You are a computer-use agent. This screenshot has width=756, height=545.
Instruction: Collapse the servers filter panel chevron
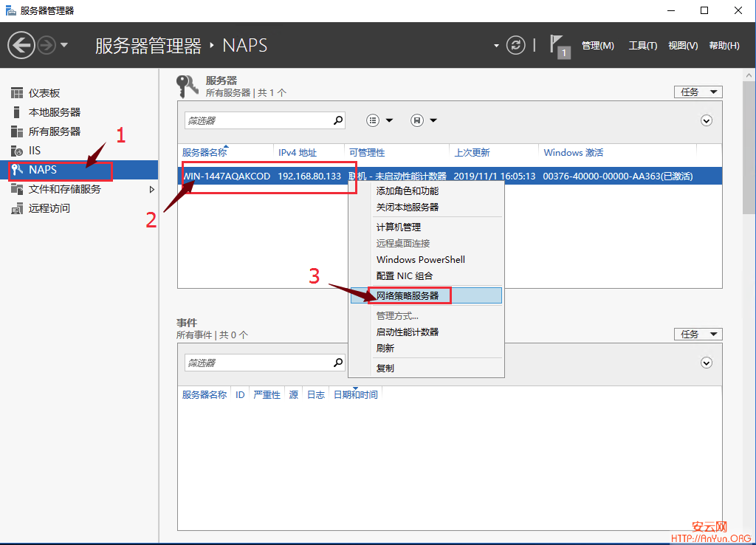click(707, 120)
